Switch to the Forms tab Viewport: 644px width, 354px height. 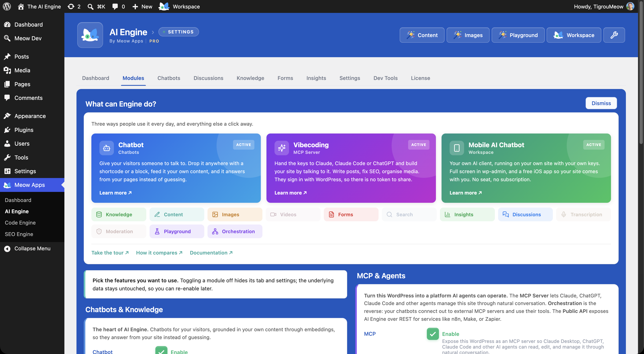pos(285,78)
